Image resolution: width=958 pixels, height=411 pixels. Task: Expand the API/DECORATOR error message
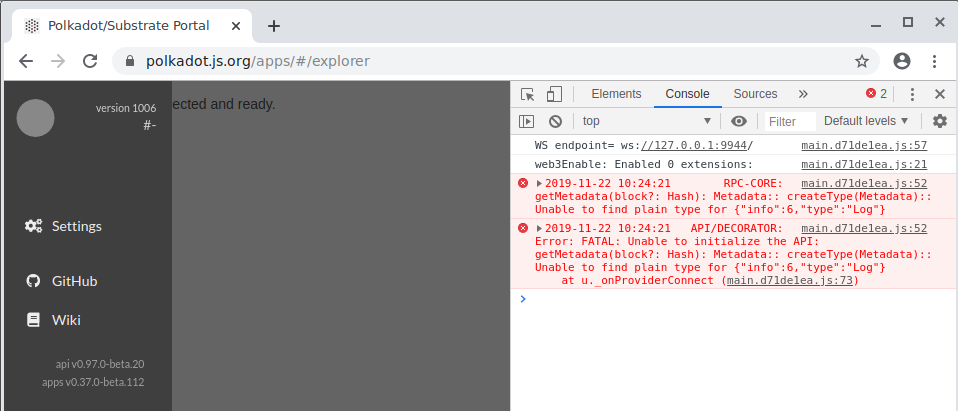pos(539,228)
